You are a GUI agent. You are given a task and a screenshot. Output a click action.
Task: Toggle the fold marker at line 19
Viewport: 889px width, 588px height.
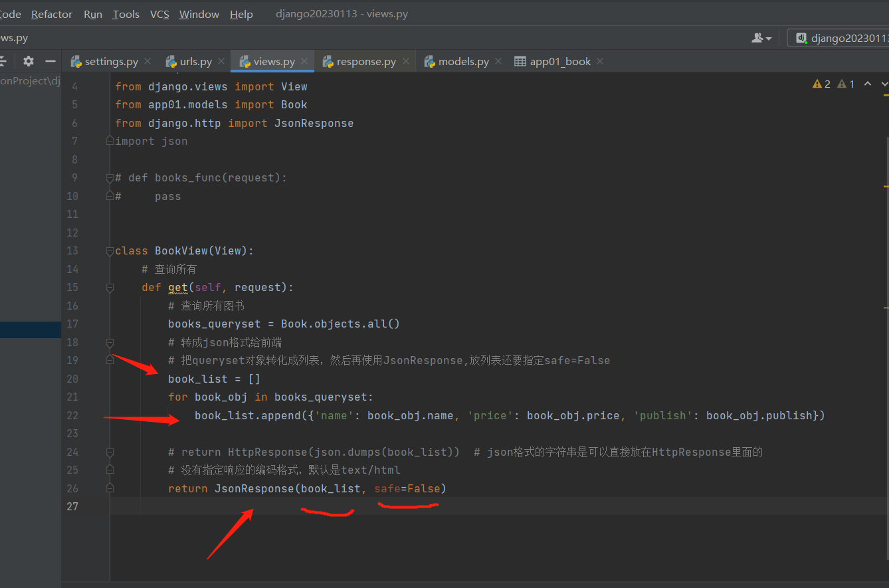click(x=110, y=360)
